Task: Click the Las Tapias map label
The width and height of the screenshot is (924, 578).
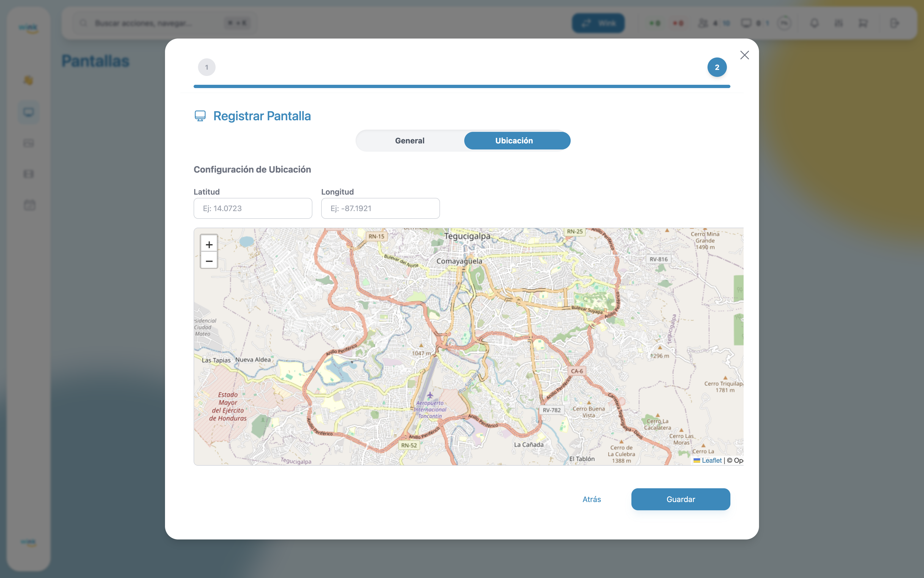Action: click(x=216, y=360)
